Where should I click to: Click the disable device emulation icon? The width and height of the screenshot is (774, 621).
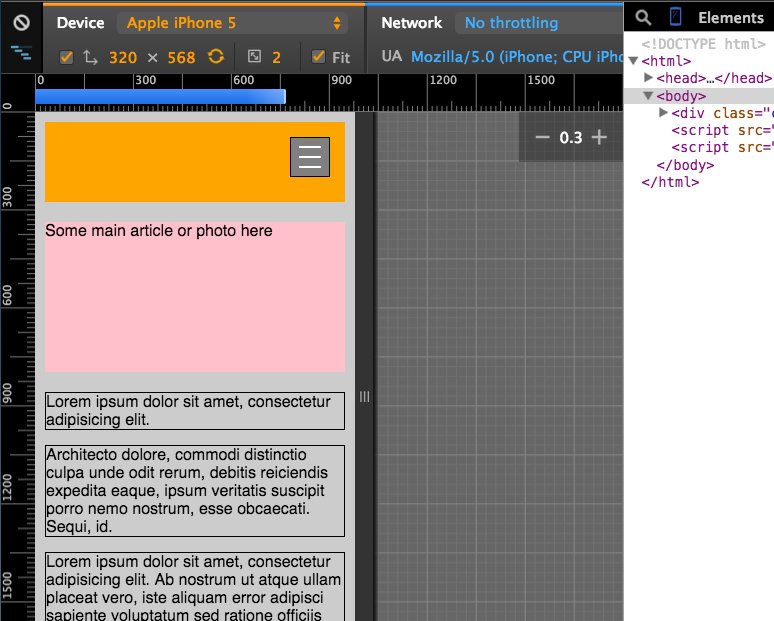tap(21, 22)
